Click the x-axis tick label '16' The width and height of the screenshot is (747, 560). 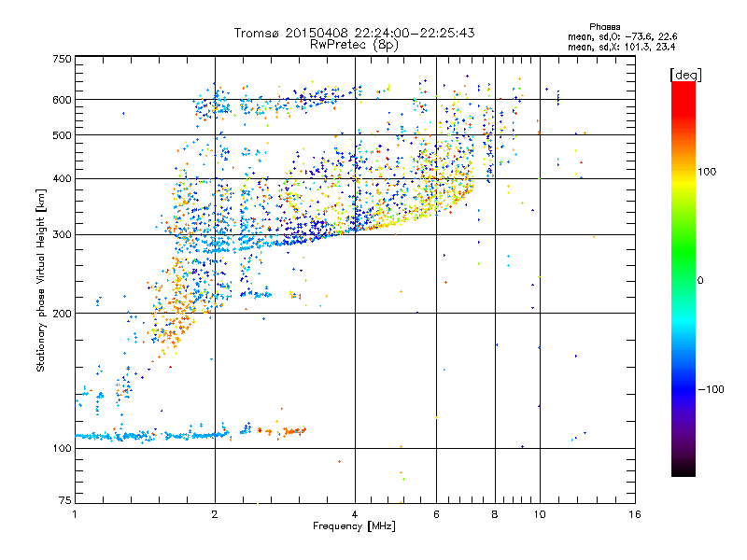point(635,514)
